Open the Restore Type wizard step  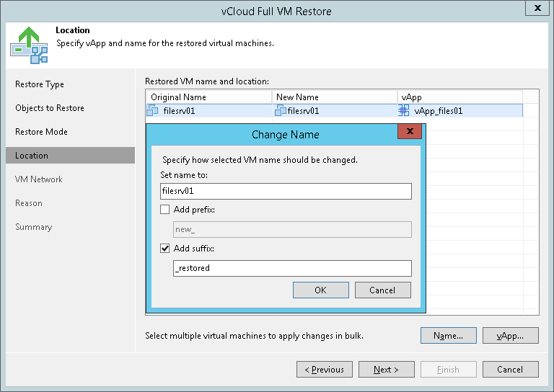coord(40,84)
